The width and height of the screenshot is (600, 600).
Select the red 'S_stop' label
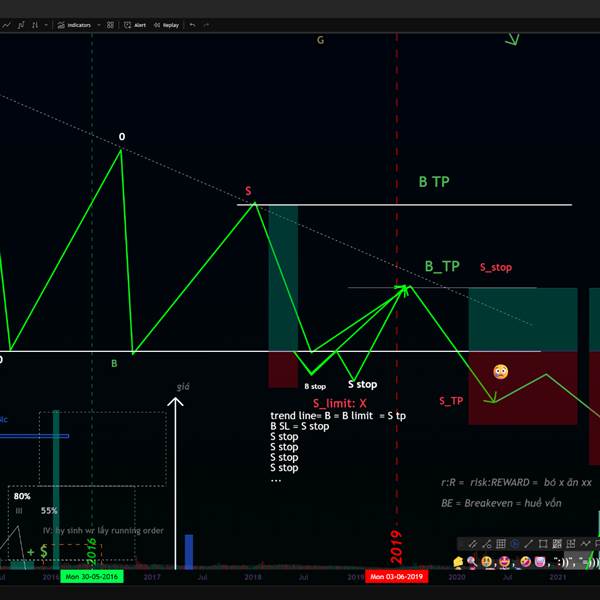tap(496, 267)
